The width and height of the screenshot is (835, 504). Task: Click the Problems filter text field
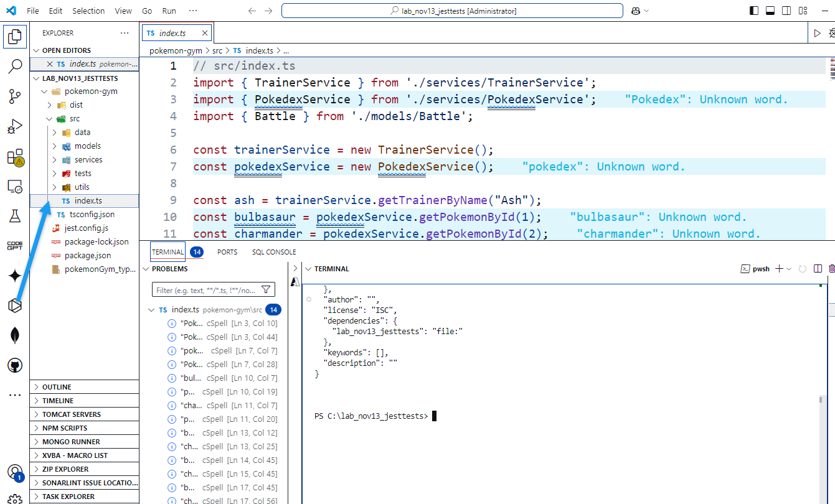[x=207, y=290]
